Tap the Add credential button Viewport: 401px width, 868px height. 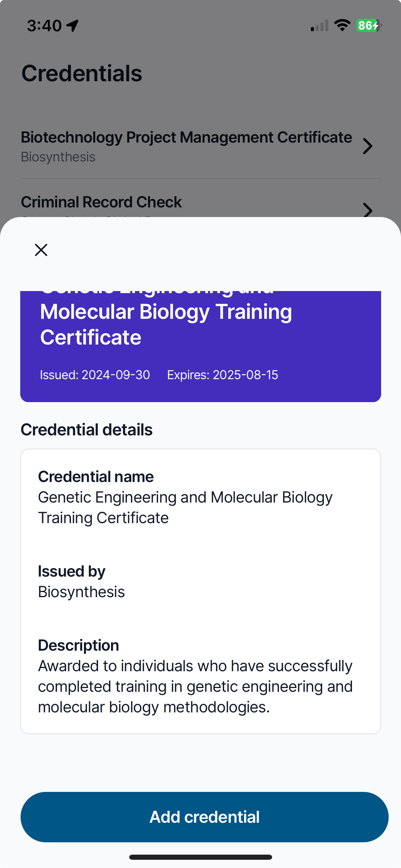pos(204,817)
